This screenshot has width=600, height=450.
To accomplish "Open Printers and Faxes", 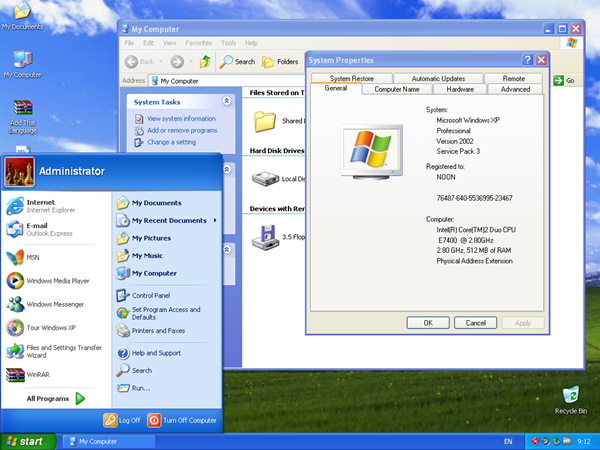I will (x=151, y=331).
